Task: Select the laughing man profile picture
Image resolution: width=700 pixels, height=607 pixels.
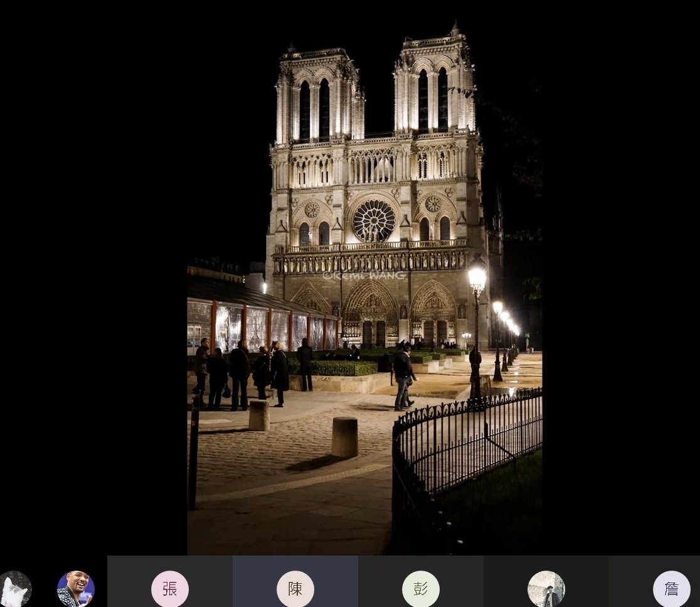Action: (76, 589)
